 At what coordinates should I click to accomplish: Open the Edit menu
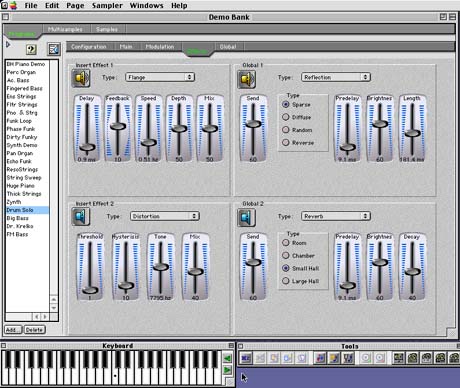pyautogui.click(x=52, y=5)
